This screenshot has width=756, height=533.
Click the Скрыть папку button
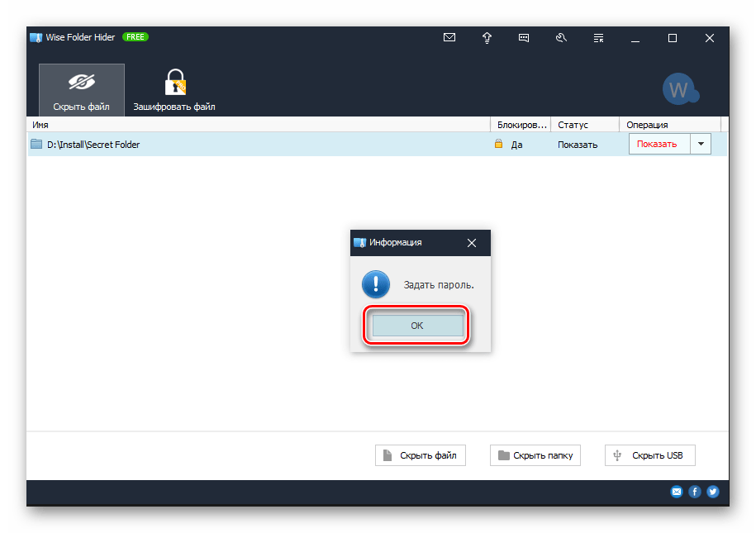[x=535, y=455]
